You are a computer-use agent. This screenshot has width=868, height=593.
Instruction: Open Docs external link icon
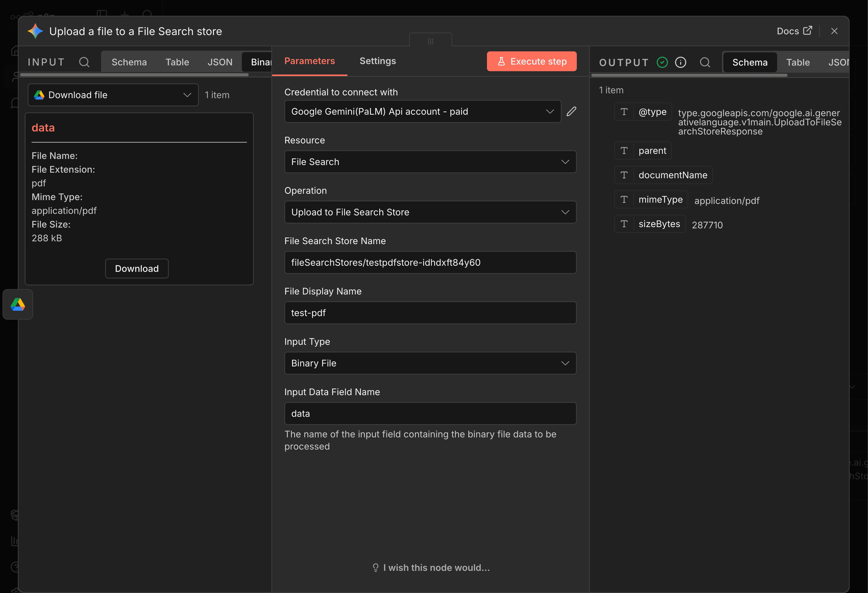tap(807, 31)
